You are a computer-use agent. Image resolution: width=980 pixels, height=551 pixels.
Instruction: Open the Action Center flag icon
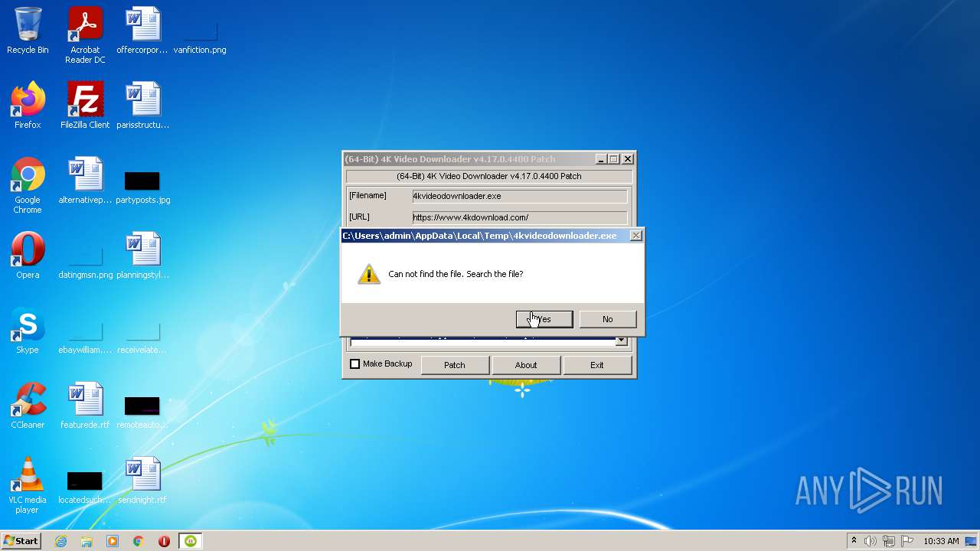[x=907, y=541]
